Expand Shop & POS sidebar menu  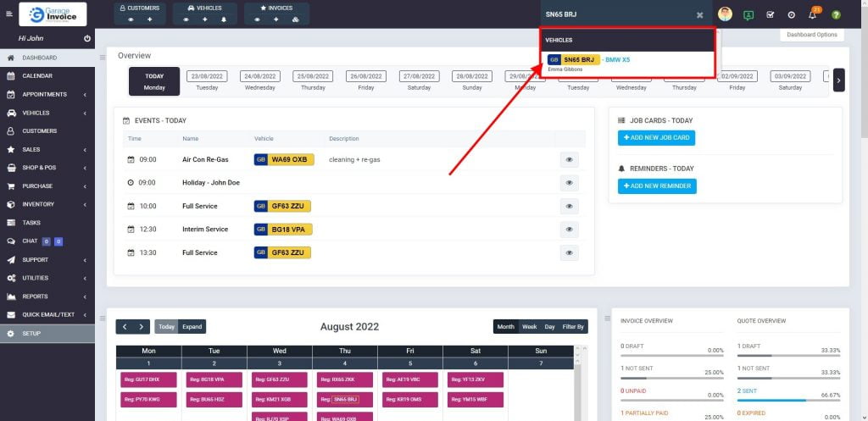pyautogui.click(x=47, y=168)
